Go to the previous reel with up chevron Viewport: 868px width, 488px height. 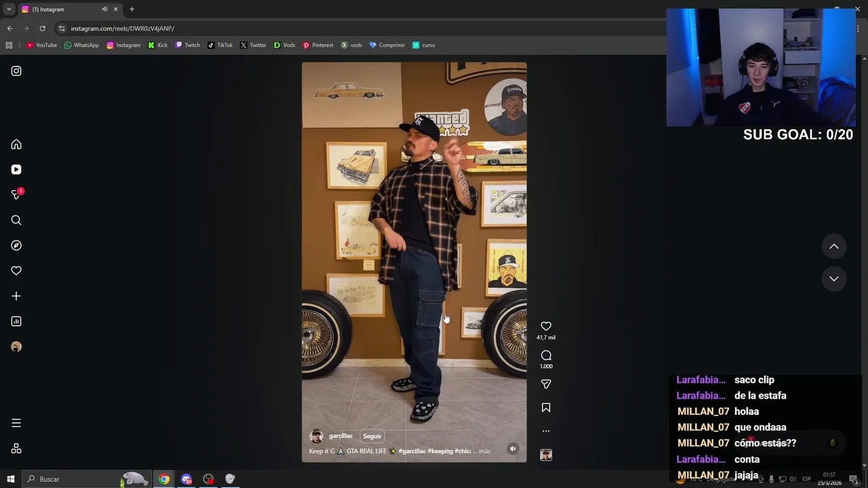[834, 247]
